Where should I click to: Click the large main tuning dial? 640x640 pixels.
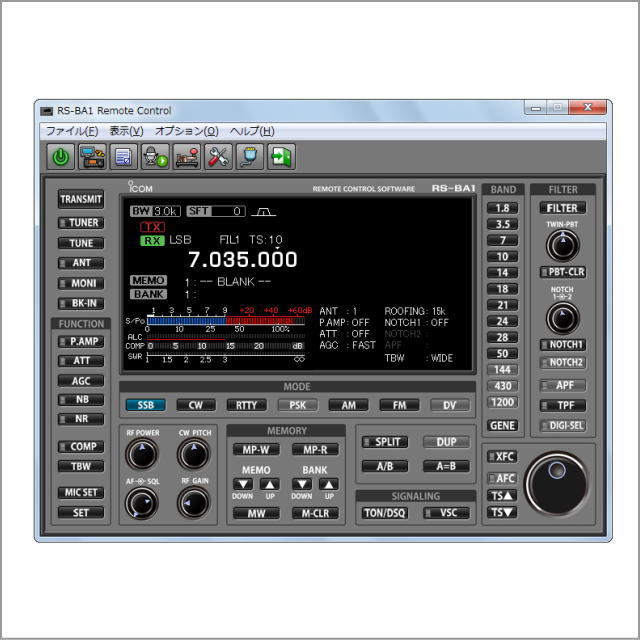click(558, 484)
